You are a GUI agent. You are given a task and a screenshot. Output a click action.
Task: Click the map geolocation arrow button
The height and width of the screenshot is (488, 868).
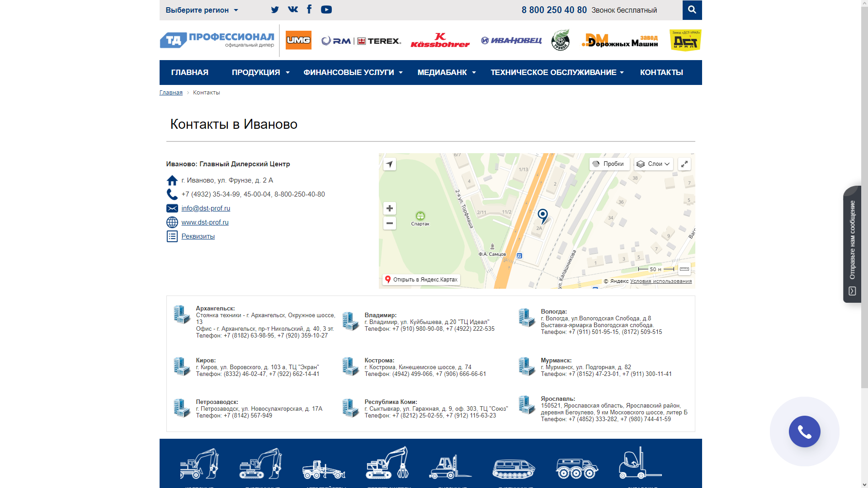click(x=390, y=164)
